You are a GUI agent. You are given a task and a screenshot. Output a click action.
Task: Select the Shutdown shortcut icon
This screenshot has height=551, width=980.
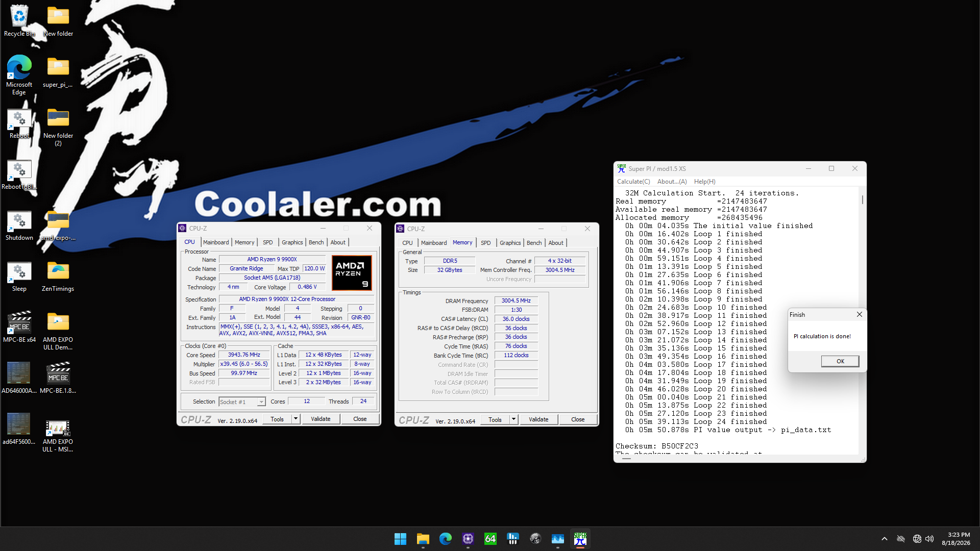(x=19, y=225)
